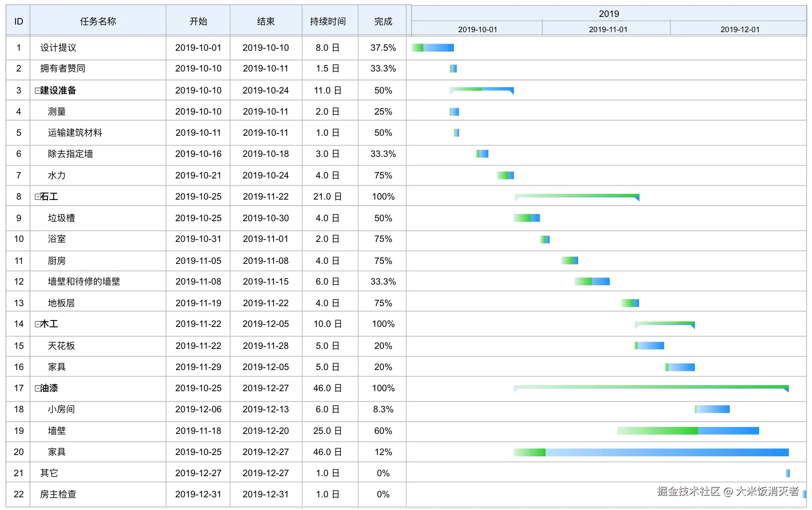812x510 pixels.
Task: Click the ID 19 墙壁 Gantt bar
Action: point(688,431)
